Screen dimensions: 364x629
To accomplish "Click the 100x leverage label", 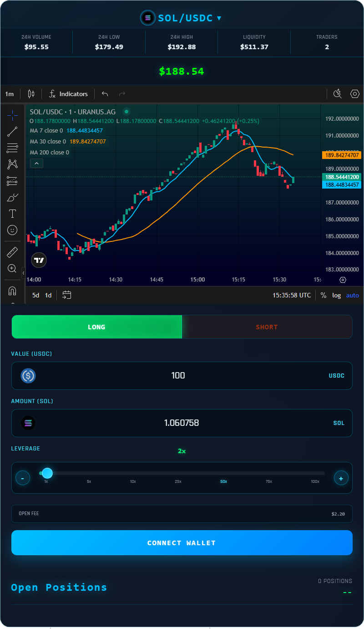I will tap(315, 481).
